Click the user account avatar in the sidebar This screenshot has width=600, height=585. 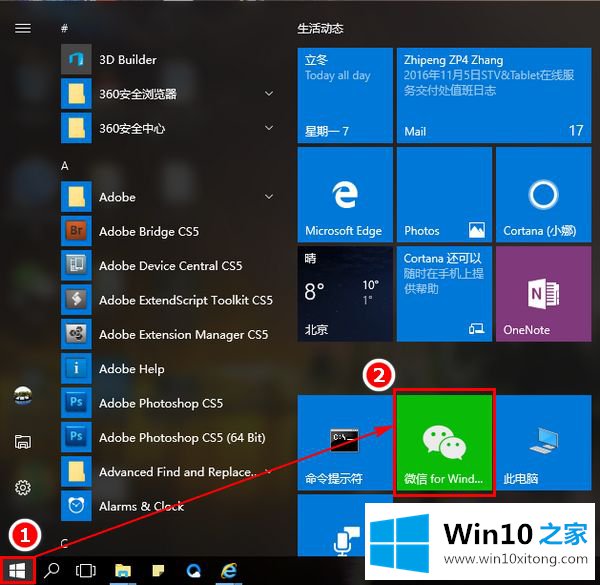(23, 395)
